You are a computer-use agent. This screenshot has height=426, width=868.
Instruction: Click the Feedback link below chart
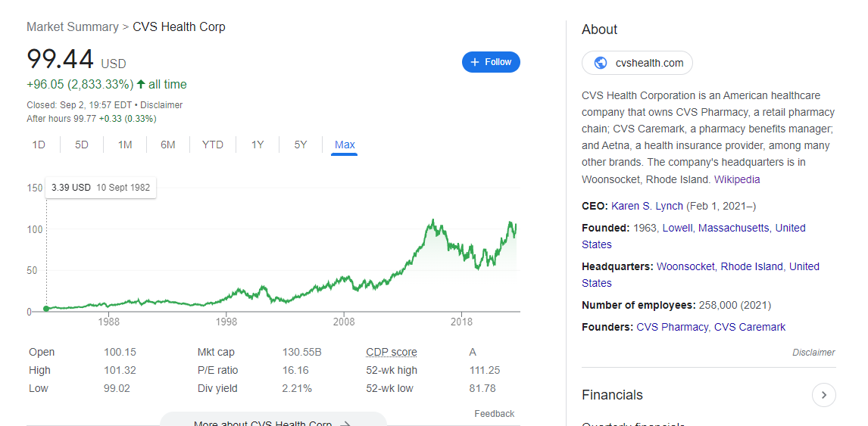pos(494,414)
